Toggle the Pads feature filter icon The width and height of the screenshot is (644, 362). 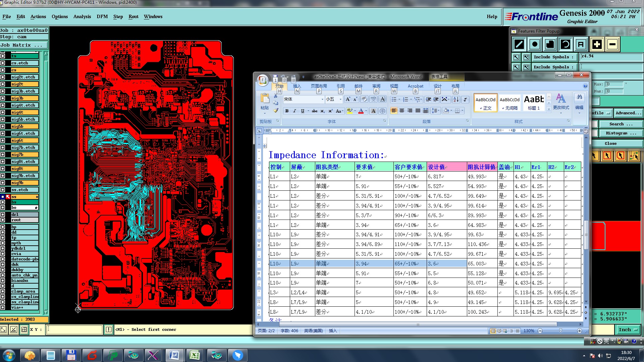(x=535, y=44)
